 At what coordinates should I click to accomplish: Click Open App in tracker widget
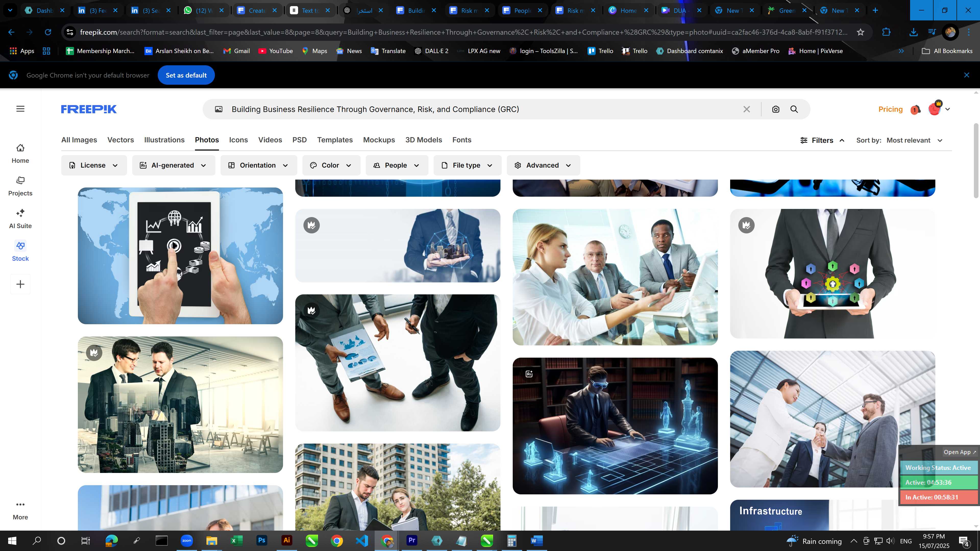tap(960, 452)
